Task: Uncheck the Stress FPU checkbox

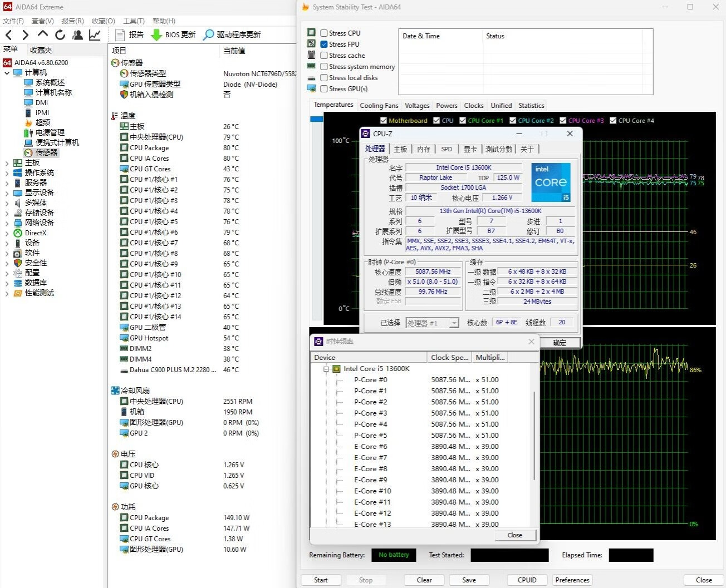Action: click(x=324, y=45)
